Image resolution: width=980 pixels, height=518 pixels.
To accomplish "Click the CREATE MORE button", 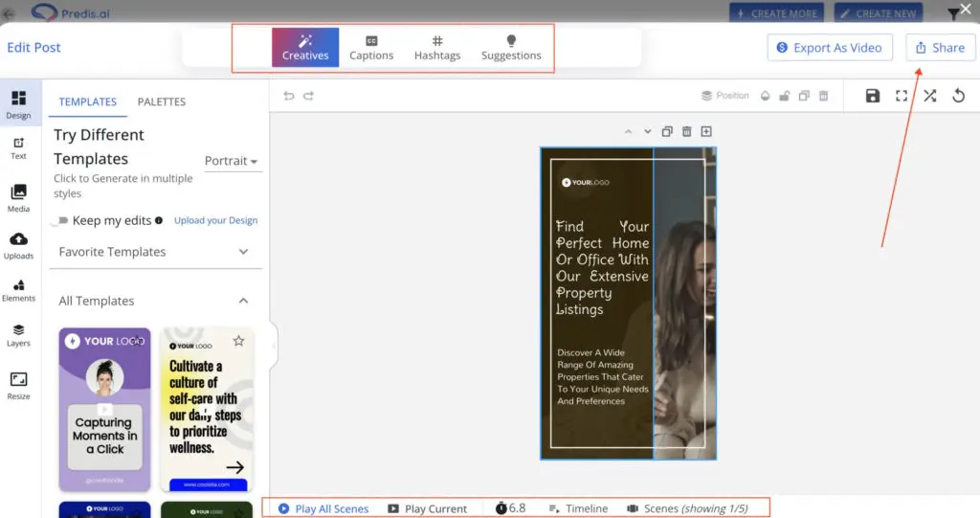I will pos(776,13).
